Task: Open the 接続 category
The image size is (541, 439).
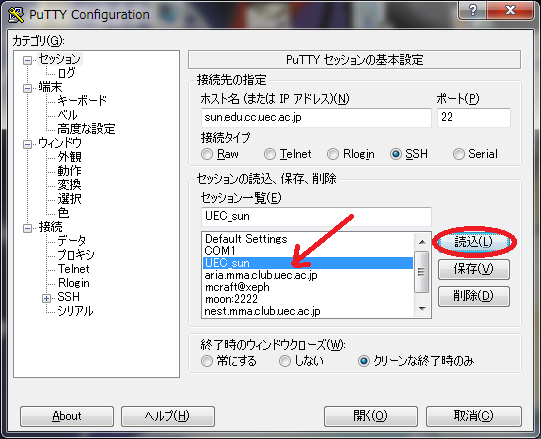Action: [50, 227]
